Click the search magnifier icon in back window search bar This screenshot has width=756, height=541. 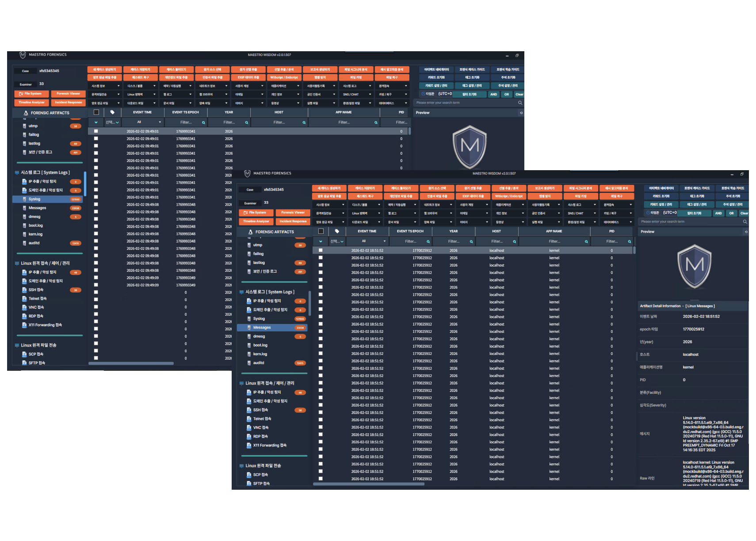pos(520,103)
